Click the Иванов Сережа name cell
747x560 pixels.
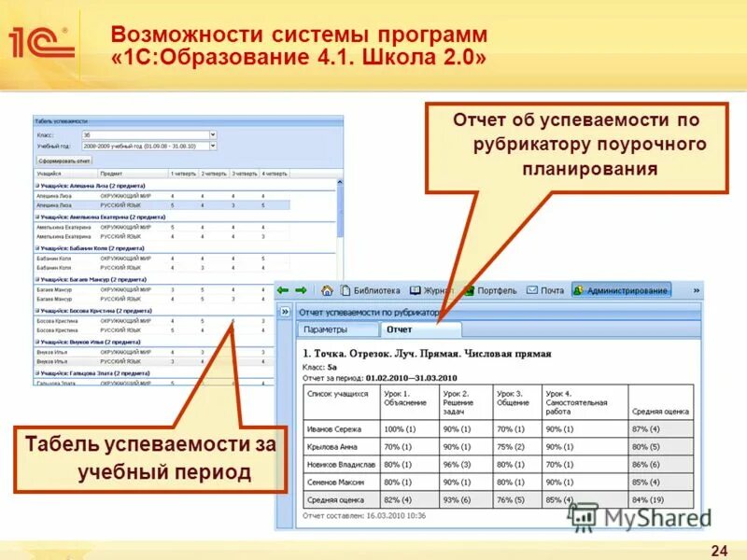point(342,429)
